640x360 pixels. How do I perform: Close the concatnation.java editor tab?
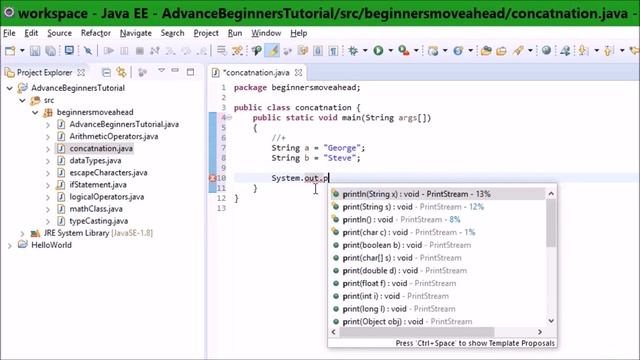(299, 73)
